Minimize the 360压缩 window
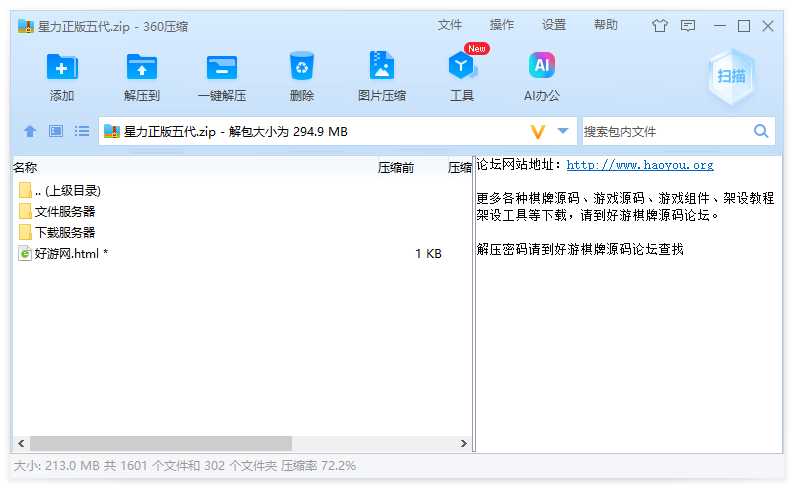The height and width of the screenshot is (488, 794). point(720,26)
